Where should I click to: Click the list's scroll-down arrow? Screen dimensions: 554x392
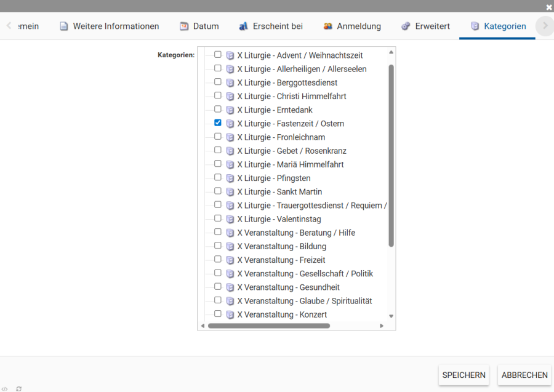[391, 316]
